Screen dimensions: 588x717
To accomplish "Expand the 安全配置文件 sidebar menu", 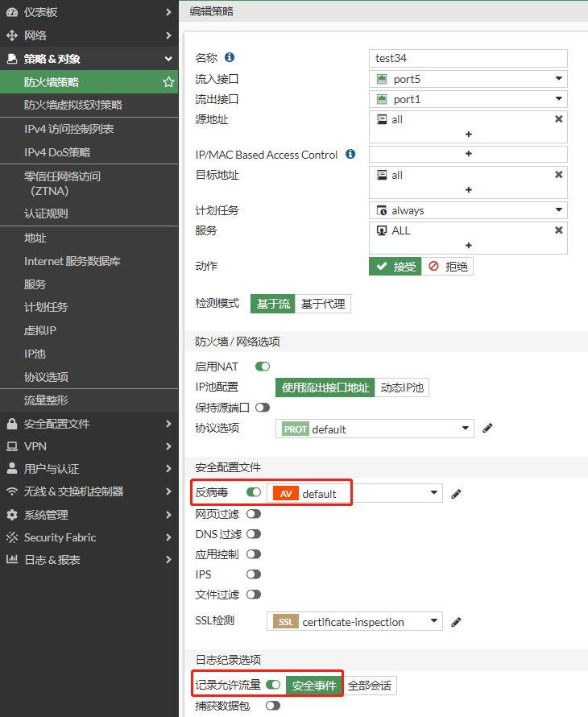I will coord(89,424).
